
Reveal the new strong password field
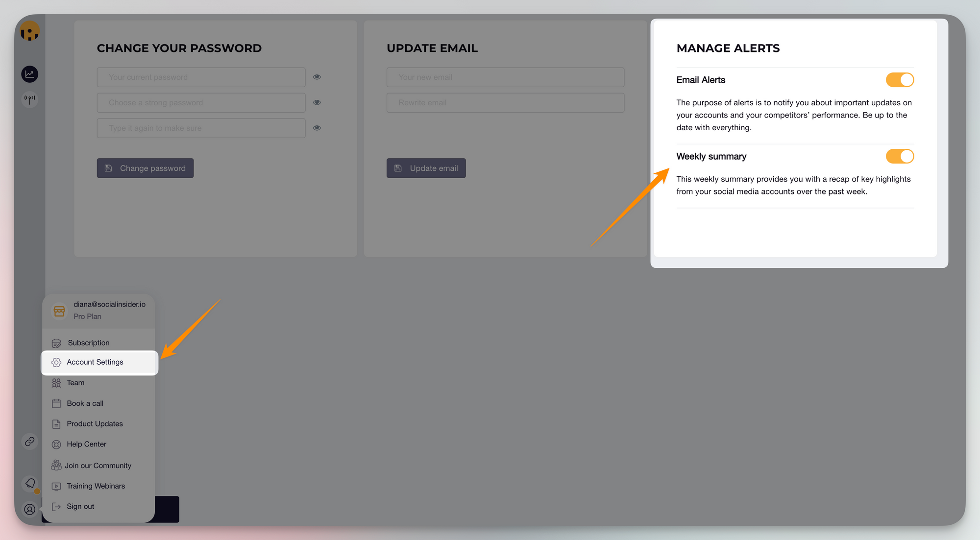pyautogui.click(x=317, y=102)
